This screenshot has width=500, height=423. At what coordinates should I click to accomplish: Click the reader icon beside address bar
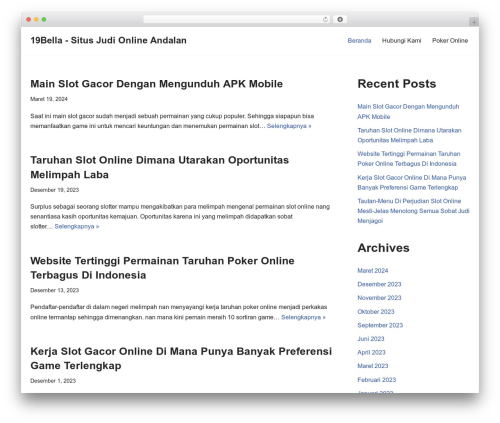[340, 20]
